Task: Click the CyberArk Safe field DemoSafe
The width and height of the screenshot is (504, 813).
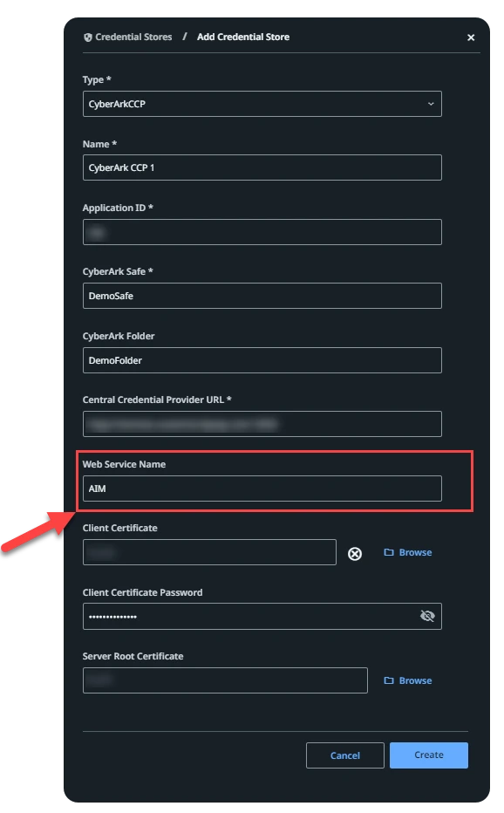Action: 262,296
